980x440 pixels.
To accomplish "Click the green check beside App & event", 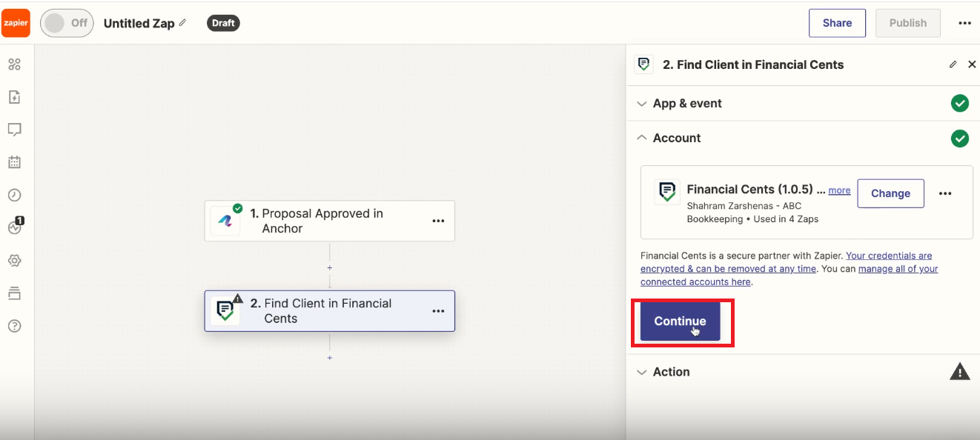I will 960,104.
